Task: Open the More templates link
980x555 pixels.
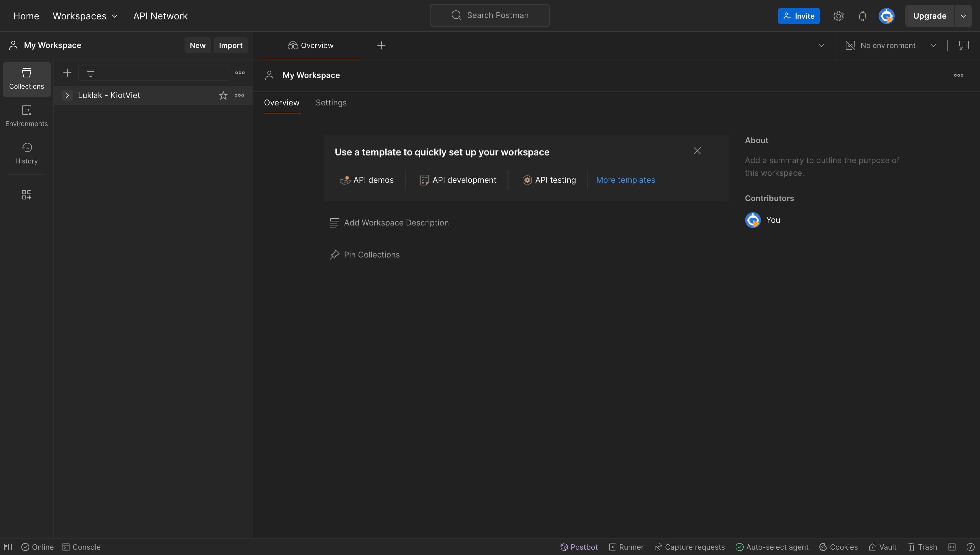Action: pyautogui.click(x=625, y=180)
